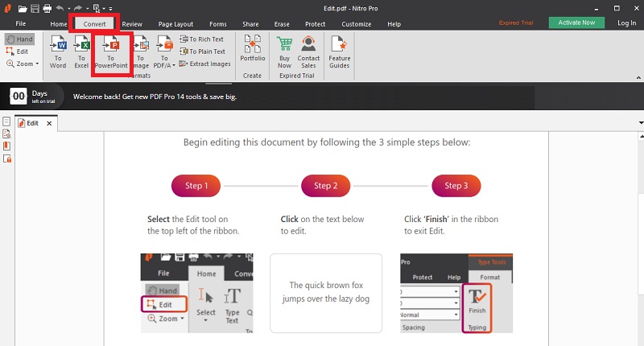The height and width of the screenshot is (346, 644).
Task: Open Feature Guides
Action: 339,51
